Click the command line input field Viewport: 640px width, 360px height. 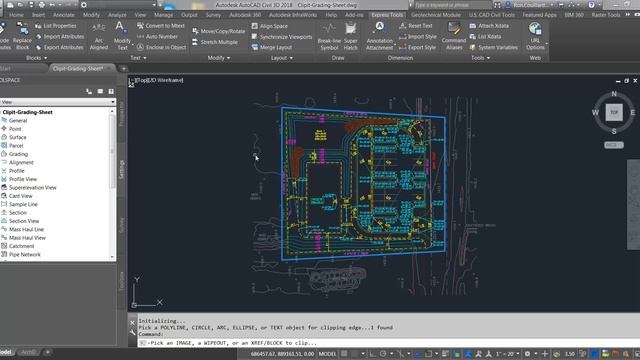click(x=388, y=343)
